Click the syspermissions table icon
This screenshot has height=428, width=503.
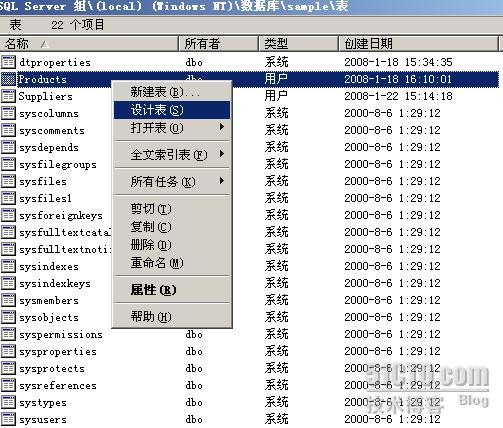pyautogui.click(x=8, y=334)
